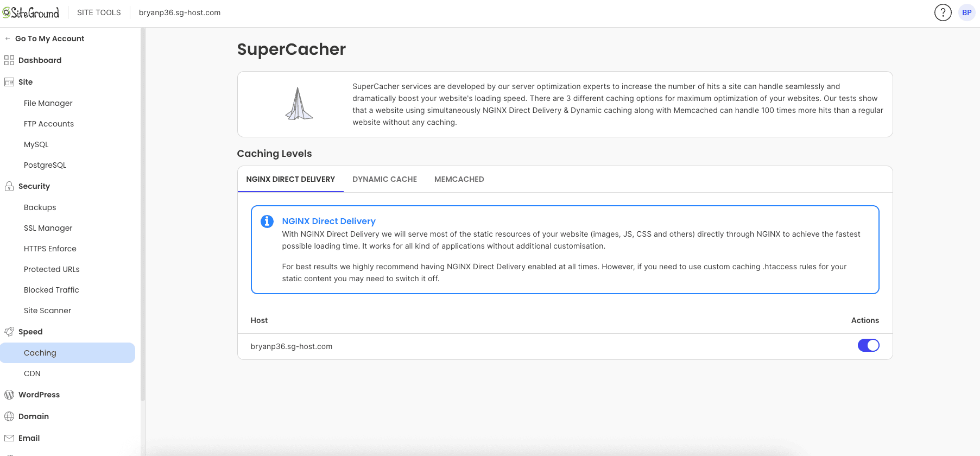Click the Speed rocket icon
This screenshot has width=980, height=456.
[x=9, y=332]
